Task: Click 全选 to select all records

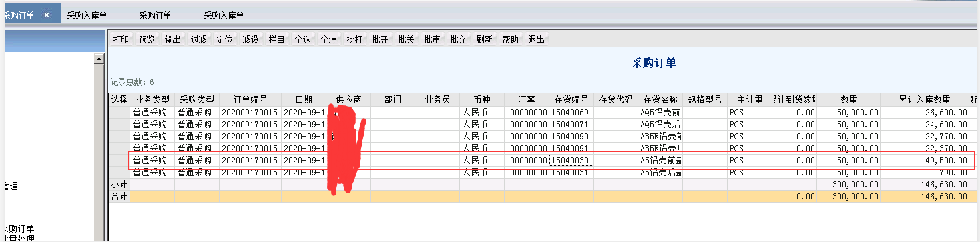Action: click(303, 40)
